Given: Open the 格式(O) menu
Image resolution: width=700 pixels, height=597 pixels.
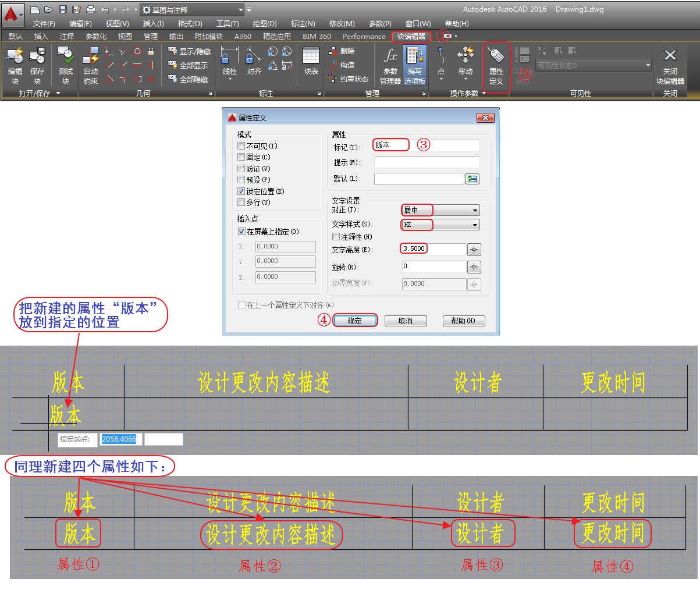Looking at the screenshot, I should (x=190, y=24).
